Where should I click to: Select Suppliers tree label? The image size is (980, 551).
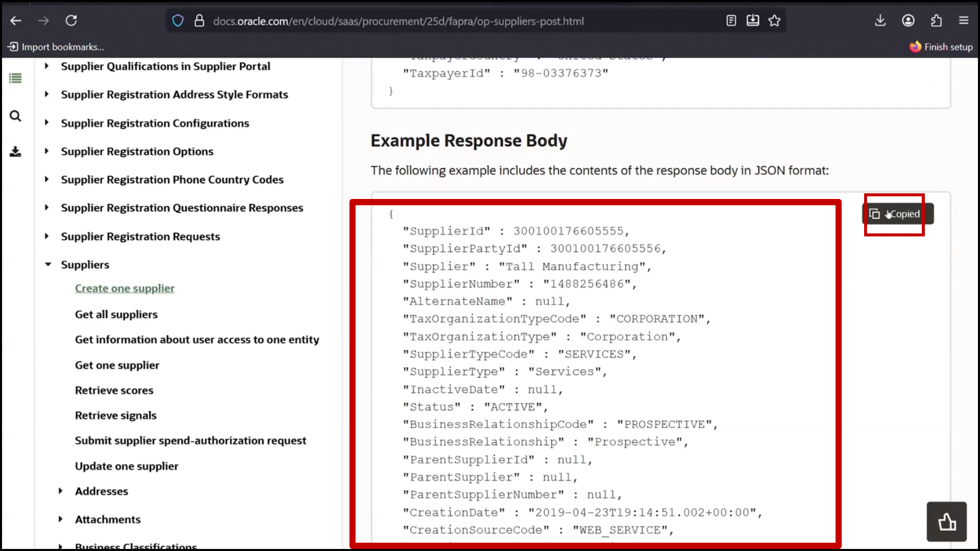click(x=85, y=265)
